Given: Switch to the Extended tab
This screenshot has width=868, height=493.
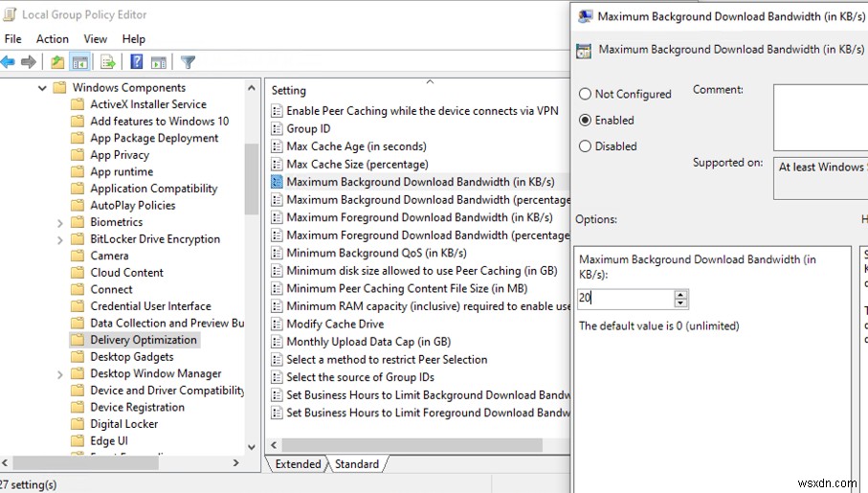Looking at the screenshot, I should tap(298, 464).
